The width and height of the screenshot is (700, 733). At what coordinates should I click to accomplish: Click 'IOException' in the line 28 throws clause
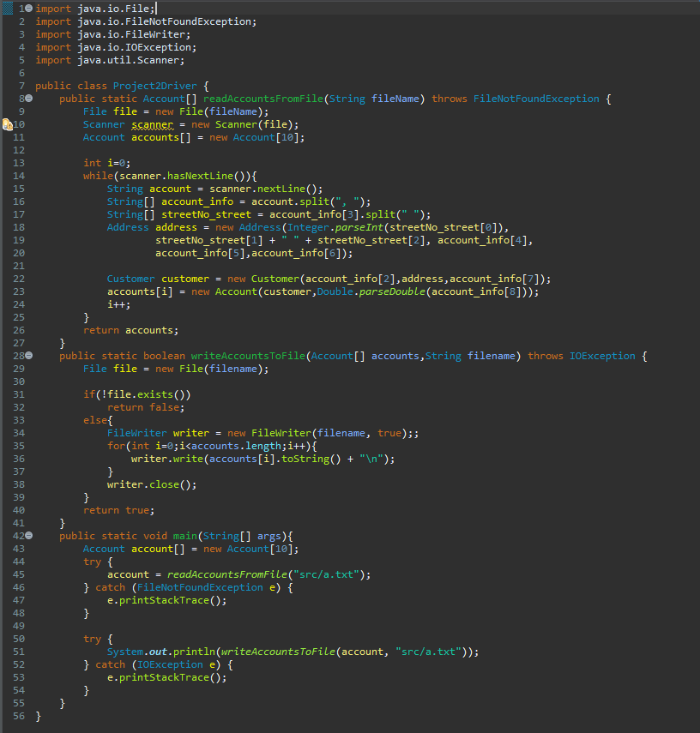click(x=602, y=356)
